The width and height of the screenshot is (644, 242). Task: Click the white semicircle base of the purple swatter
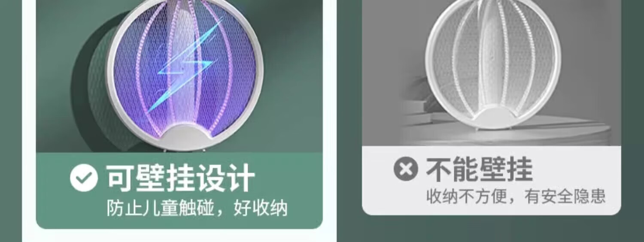coord(189,137)
